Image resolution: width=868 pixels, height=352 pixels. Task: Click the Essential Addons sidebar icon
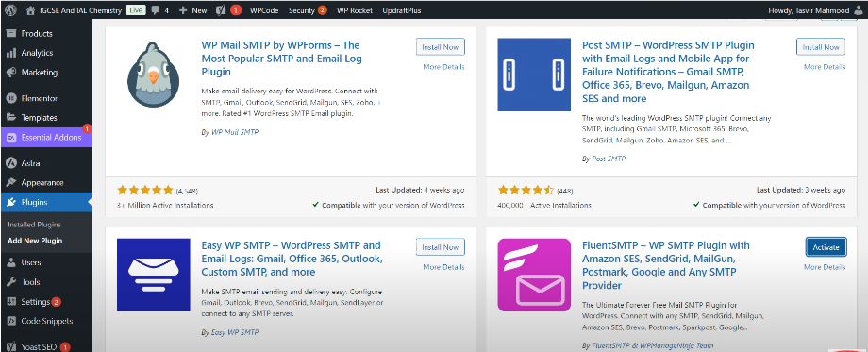coord(10,137)
